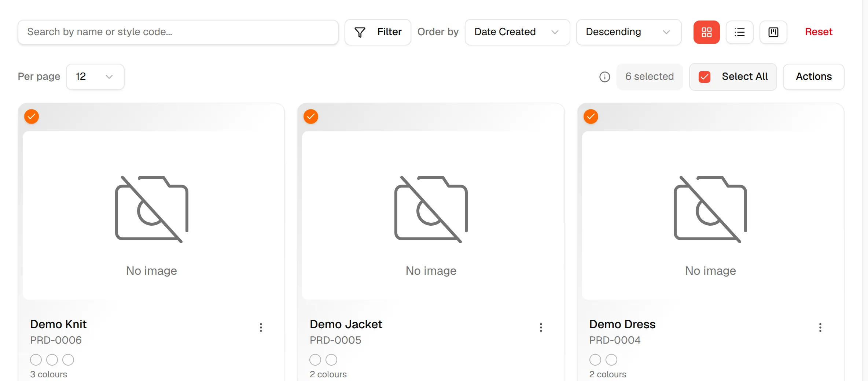Focus the name or style code search
This screenshot has width=868, height=381.
click(178, 32)
